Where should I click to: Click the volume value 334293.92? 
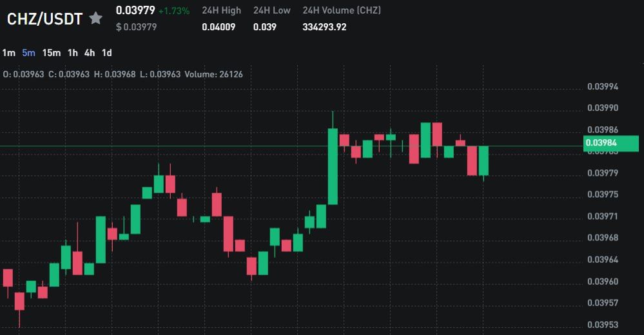(x=324, y=27)
